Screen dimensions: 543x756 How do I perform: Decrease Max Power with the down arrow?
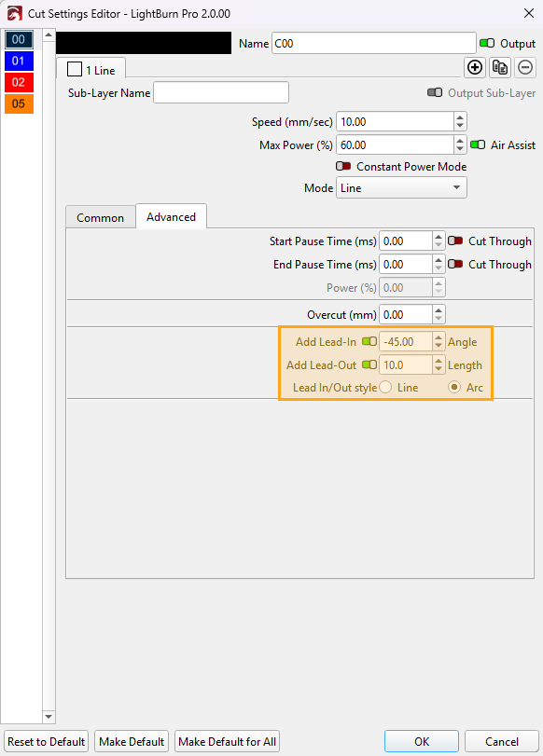(x=460, y=149)
